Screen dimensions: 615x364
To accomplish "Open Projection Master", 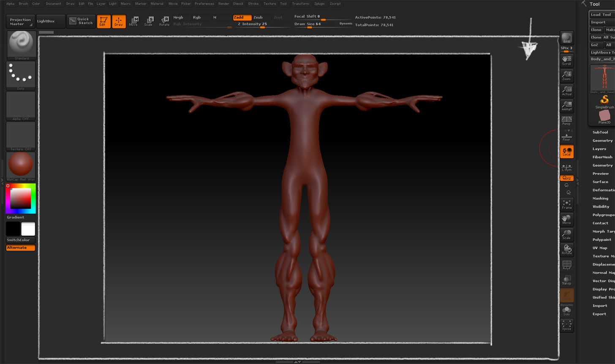I will (20, 22).
